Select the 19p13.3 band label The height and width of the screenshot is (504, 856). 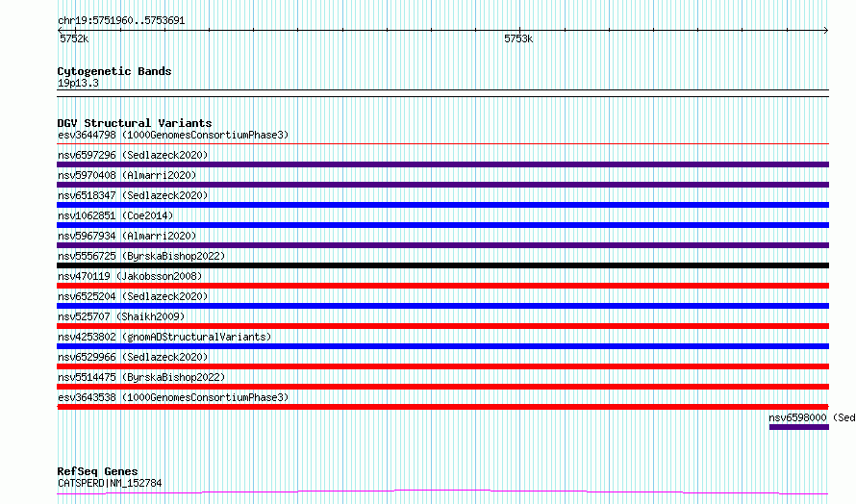78,83
